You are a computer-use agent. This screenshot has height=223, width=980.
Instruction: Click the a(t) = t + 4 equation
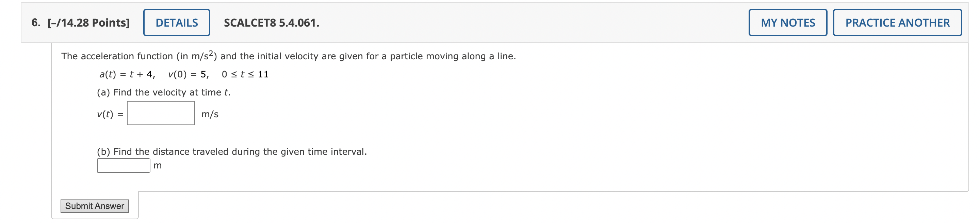[127, 74]
